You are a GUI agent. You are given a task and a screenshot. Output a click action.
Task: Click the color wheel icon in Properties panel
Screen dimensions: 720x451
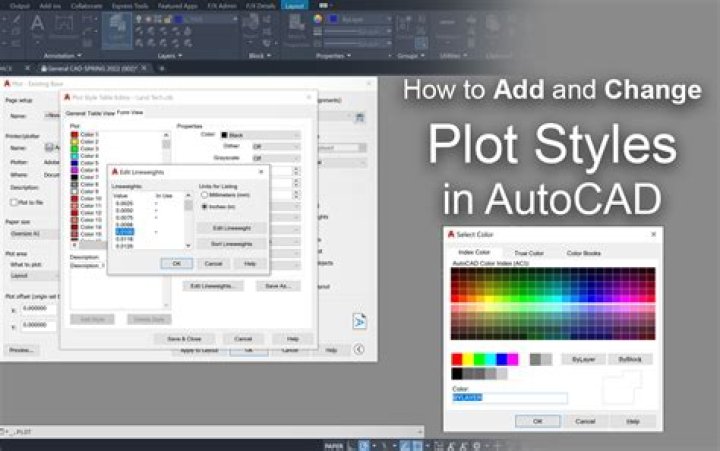point(317,19)
